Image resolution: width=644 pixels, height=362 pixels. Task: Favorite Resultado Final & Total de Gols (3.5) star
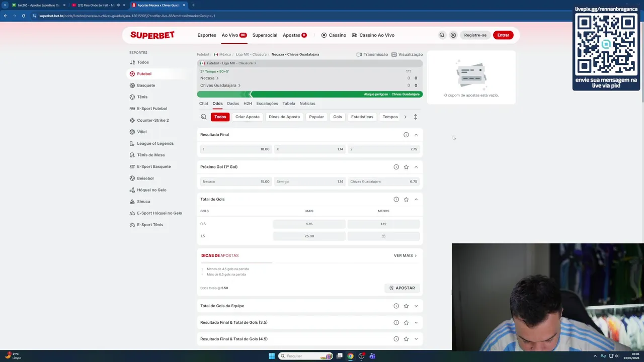406,322
